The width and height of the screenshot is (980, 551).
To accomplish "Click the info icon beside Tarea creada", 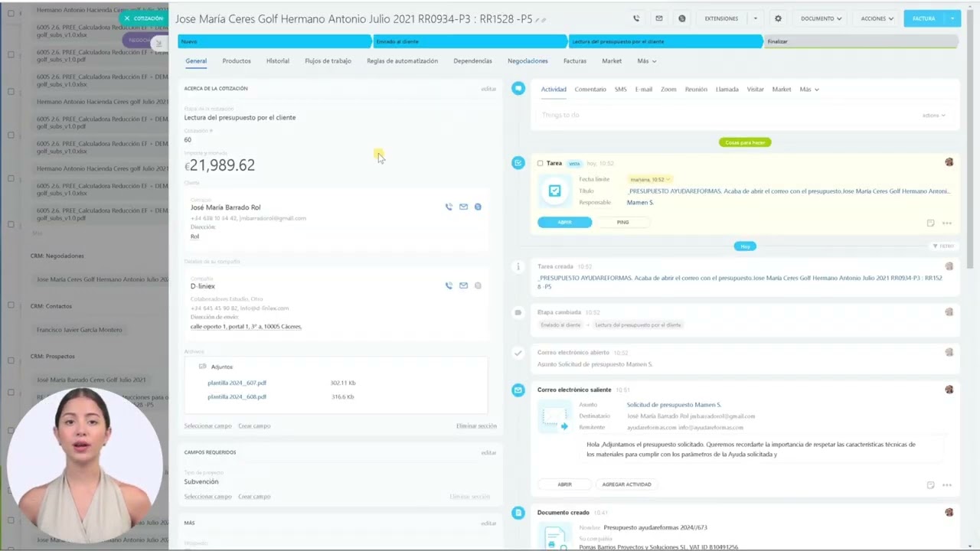I will click(x=518, y=266).
